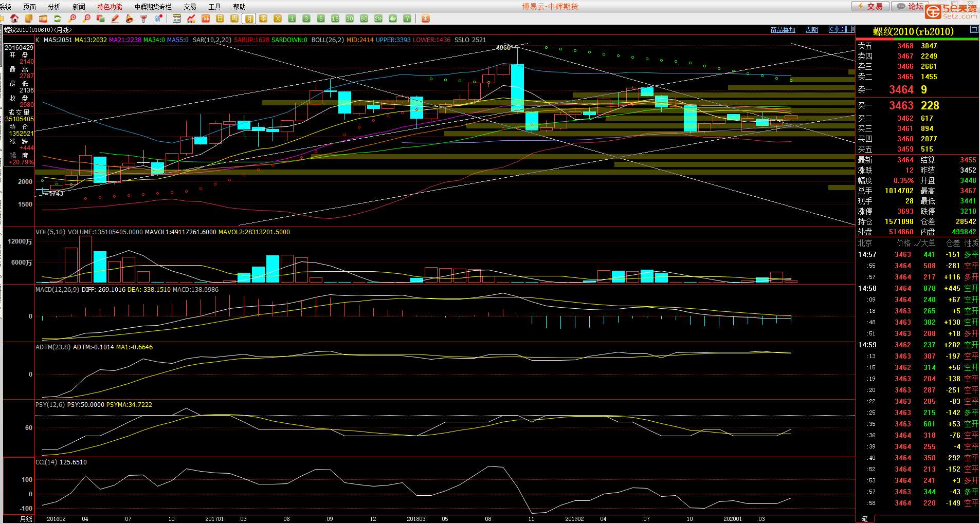
Task: Click the Home icon in the toolbar
Action: [x=14, y=18]
